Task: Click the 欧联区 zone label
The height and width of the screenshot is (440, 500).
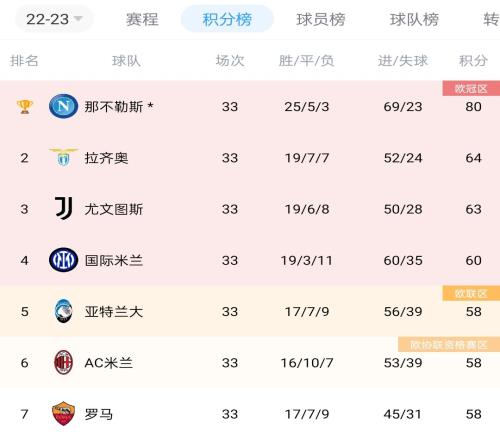Action: pos(471,293)
